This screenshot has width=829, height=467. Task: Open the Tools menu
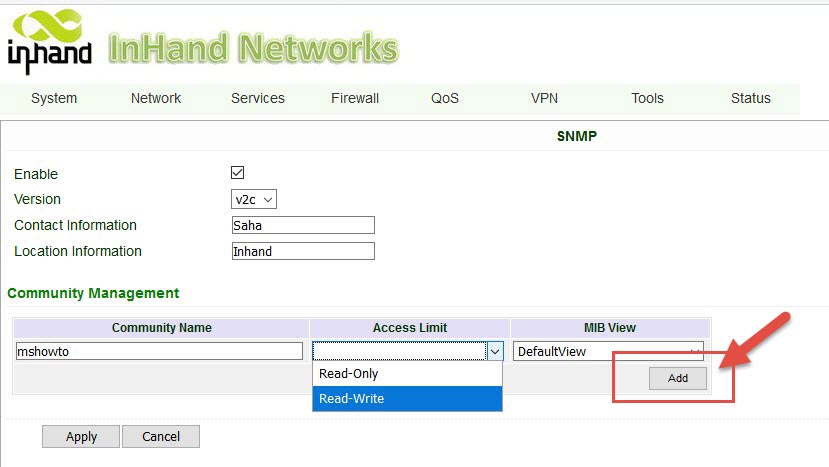click(647, 98)
